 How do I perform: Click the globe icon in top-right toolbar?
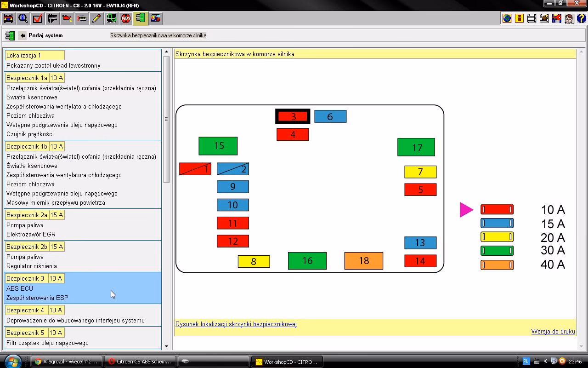click(x=507, y=18)
